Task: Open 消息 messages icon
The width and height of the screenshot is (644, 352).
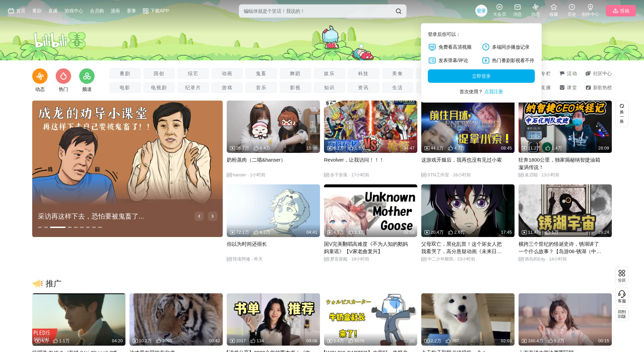Action: (517, 10)
